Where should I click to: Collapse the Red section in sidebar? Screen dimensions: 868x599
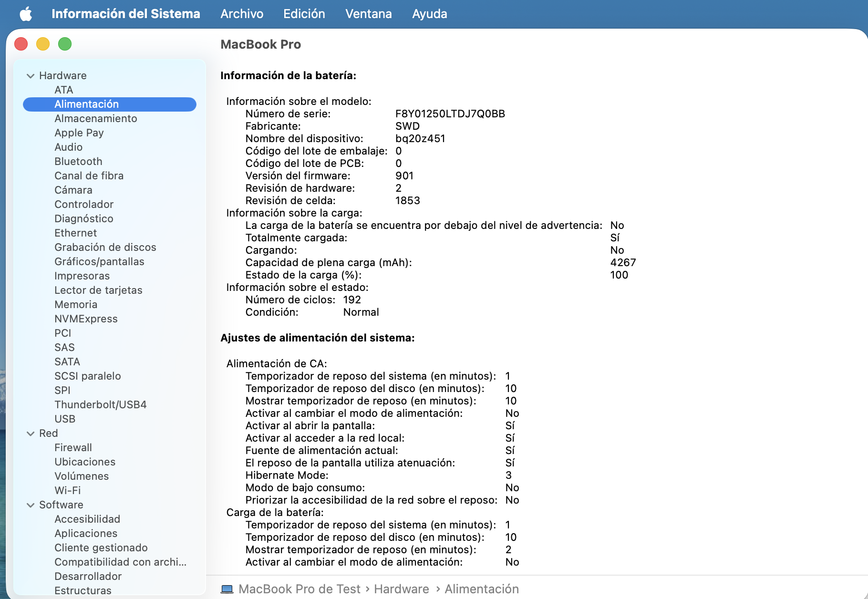coord(31,434)
